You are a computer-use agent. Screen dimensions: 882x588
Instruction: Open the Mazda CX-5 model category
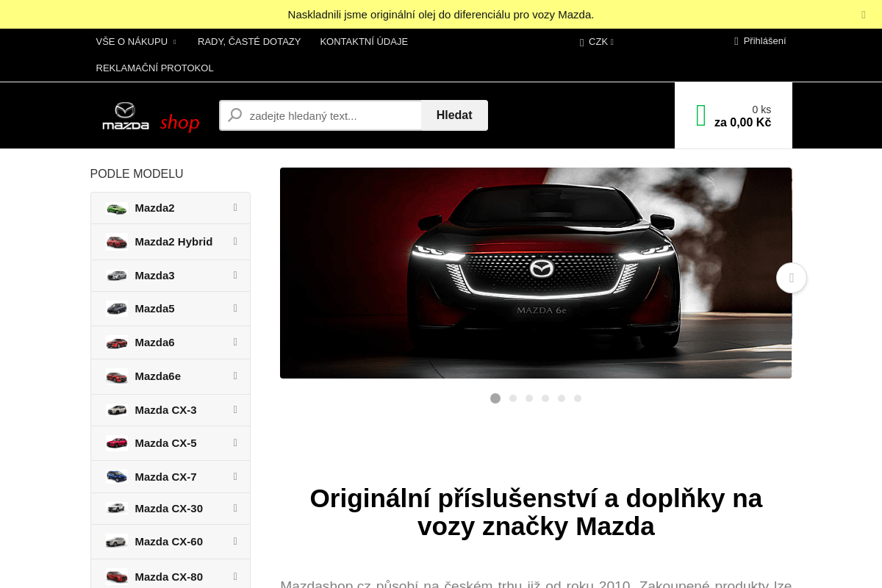tap(171, 443)
